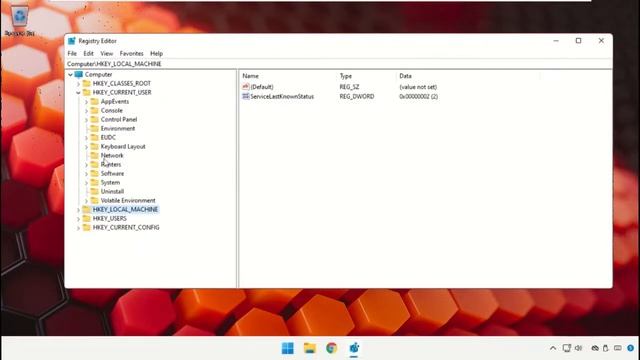Expand the System key chevron

[87, 182]
